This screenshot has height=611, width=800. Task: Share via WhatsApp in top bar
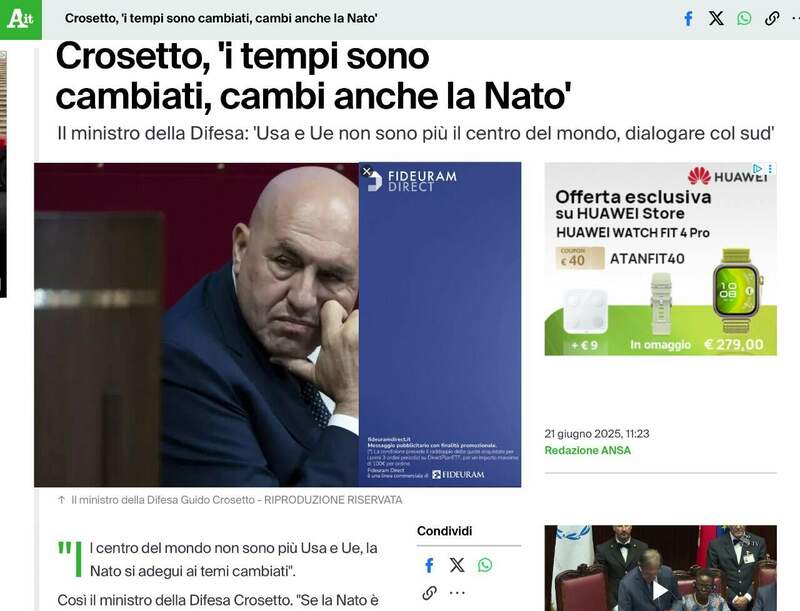point(744,19)
